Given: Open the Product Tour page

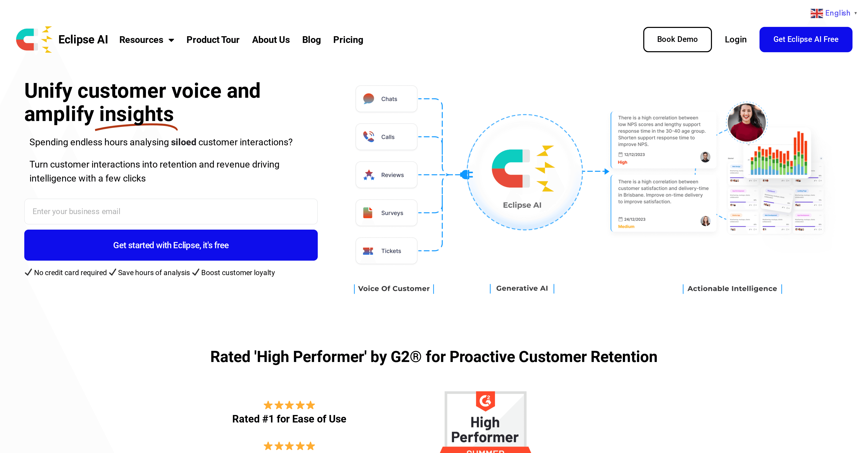Looking at the screenshot, I should (213, 40).
